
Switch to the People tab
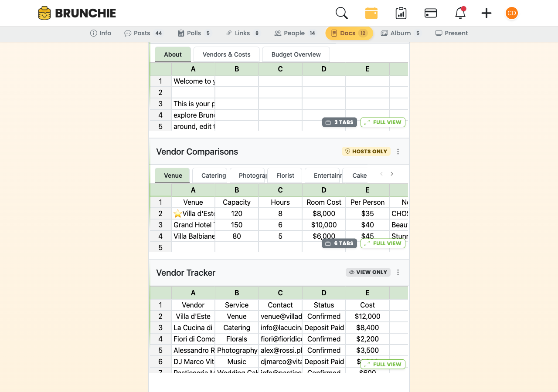click(295, 33)
